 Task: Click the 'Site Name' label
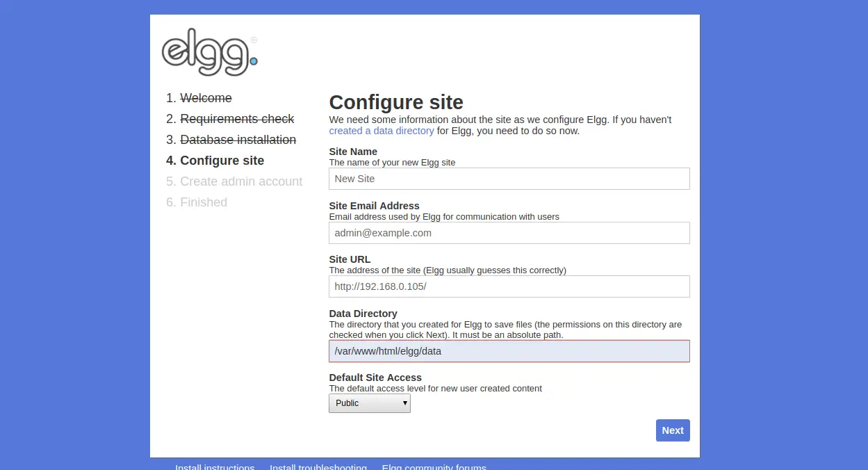353,152
